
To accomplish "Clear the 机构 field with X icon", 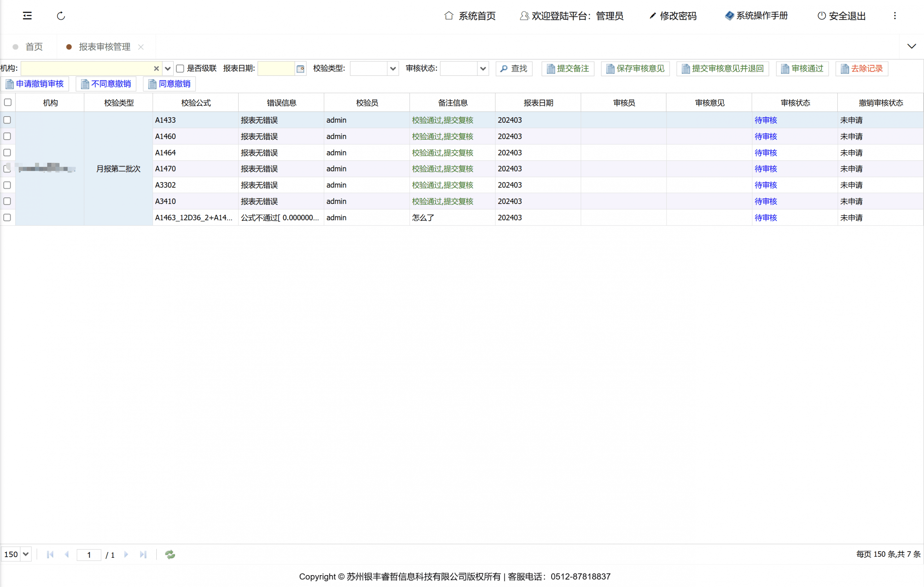I will tap(156, 69).
